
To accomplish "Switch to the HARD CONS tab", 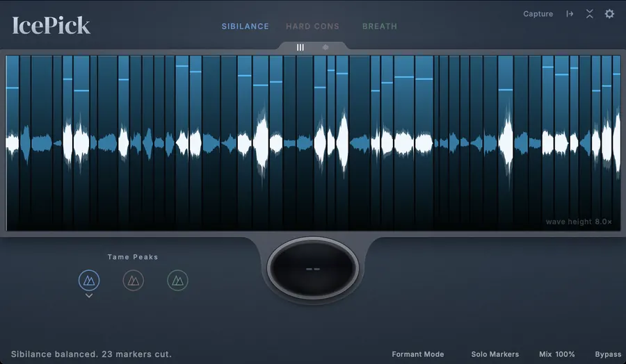I will (312, 26).
